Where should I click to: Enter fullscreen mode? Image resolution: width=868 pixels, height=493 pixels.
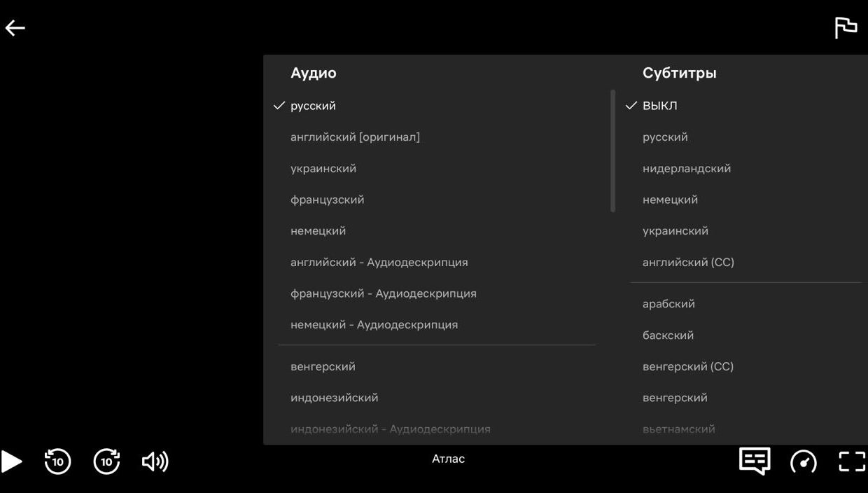point(852,461)
